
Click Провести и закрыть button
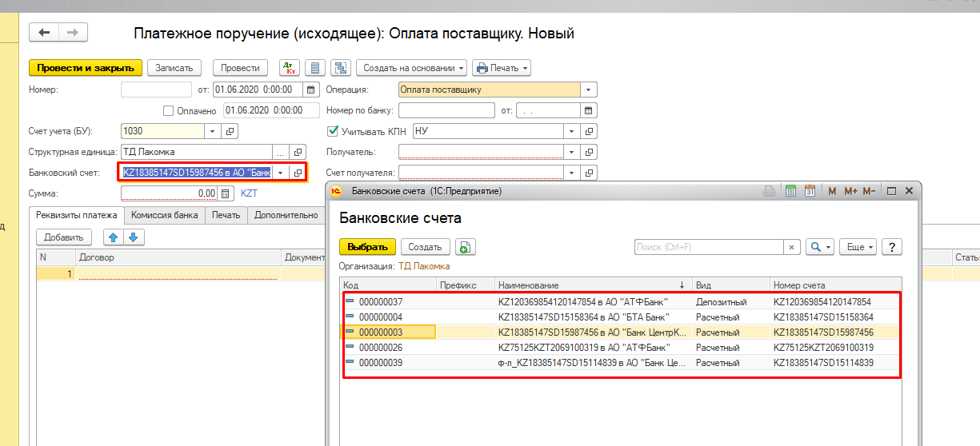point(86,68)
